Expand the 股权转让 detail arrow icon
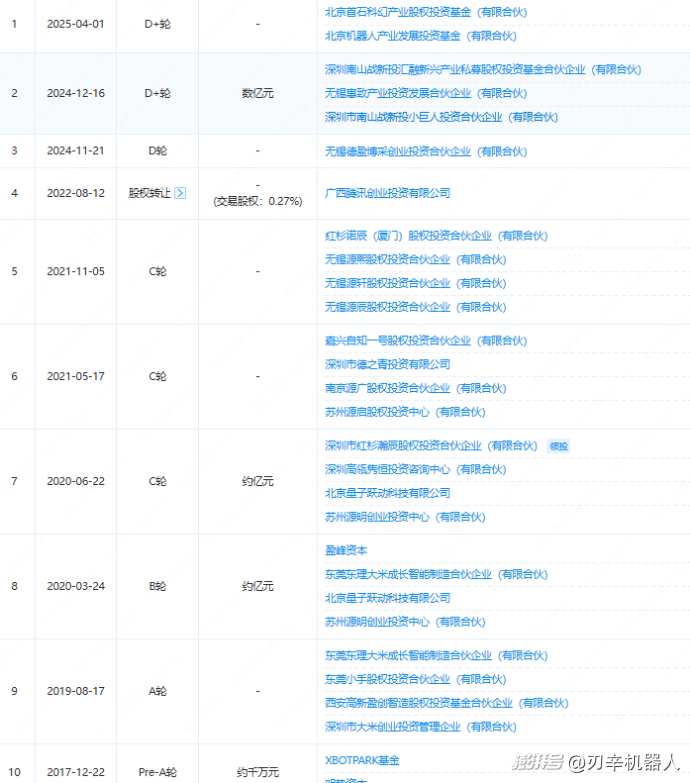This screenshot has height=783, width=690. pyautogui.click(x=180, y=193)
